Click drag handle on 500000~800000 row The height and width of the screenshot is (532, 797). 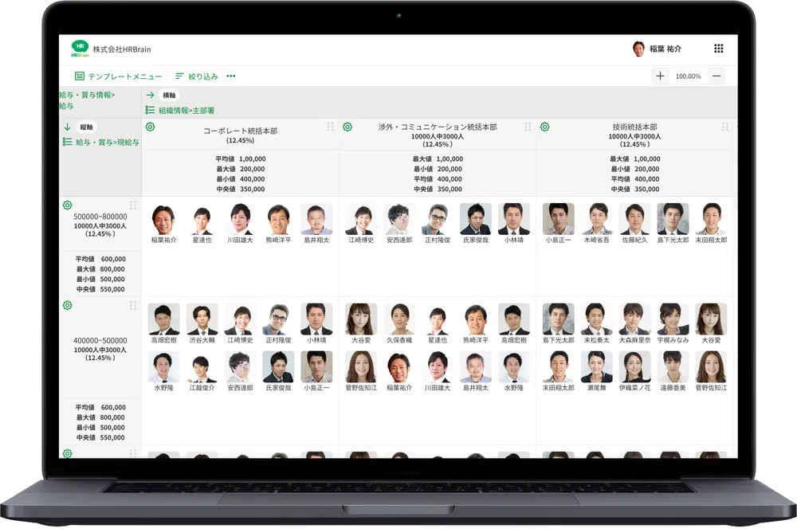(x=133, y=205)
